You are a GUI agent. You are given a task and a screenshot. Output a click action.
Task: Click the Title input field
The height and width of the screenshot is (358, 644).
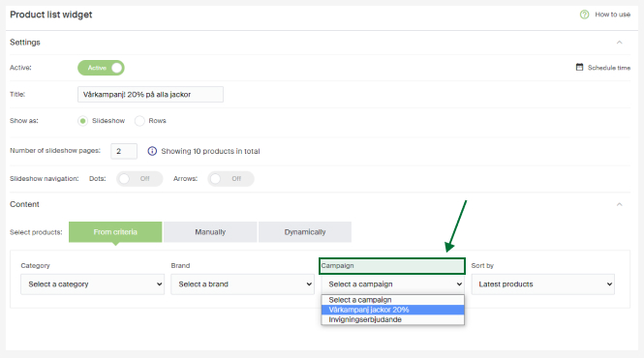click(x=150, y=95)
